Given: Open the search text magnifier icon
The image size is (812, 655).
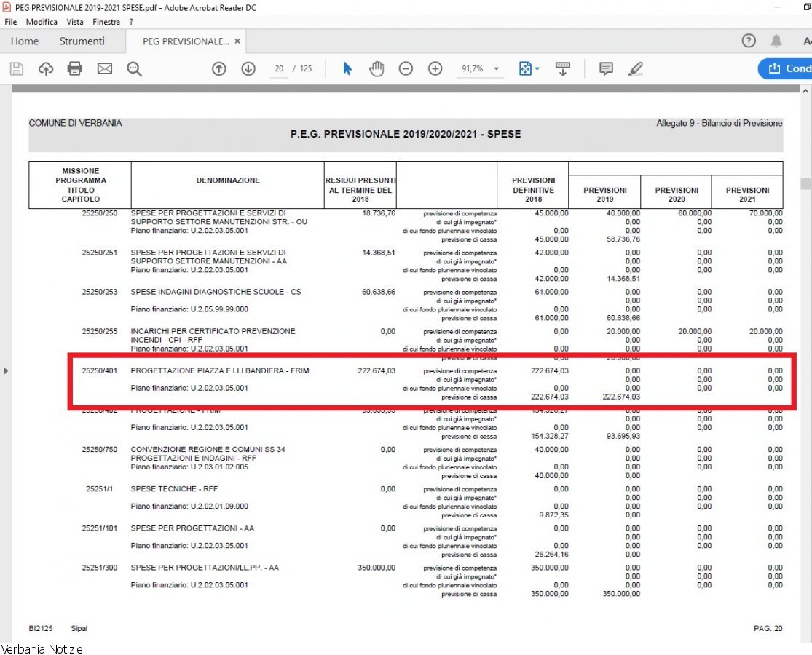Looking at the screenshot, I should 134,68.
